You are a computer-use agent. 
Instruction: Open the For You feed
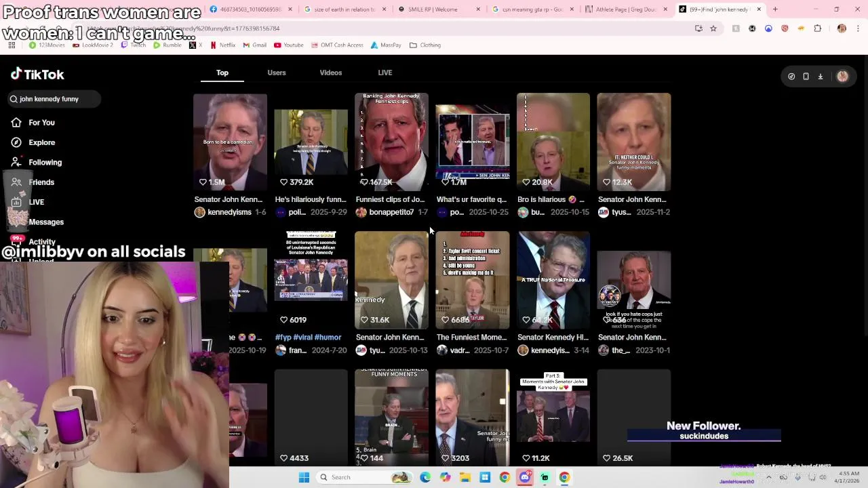pyautogui.click(x=41, y=123)
